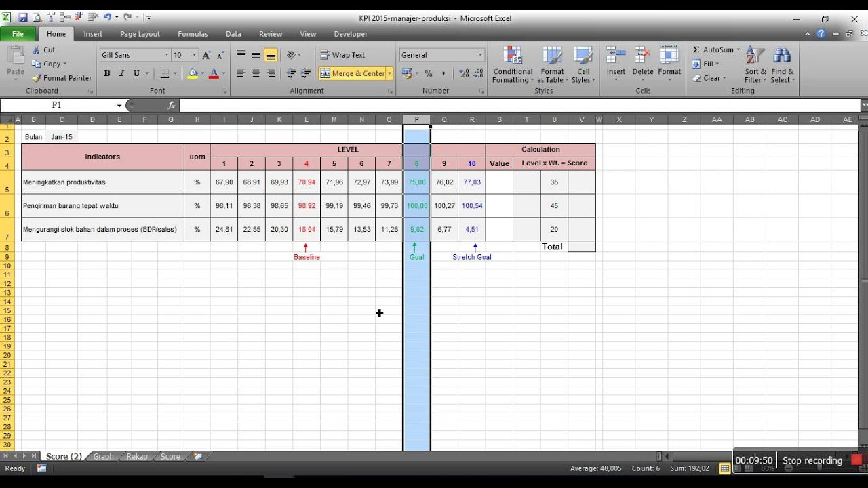868x488 pixels.
Task: Select column header U
Action: 554,119
